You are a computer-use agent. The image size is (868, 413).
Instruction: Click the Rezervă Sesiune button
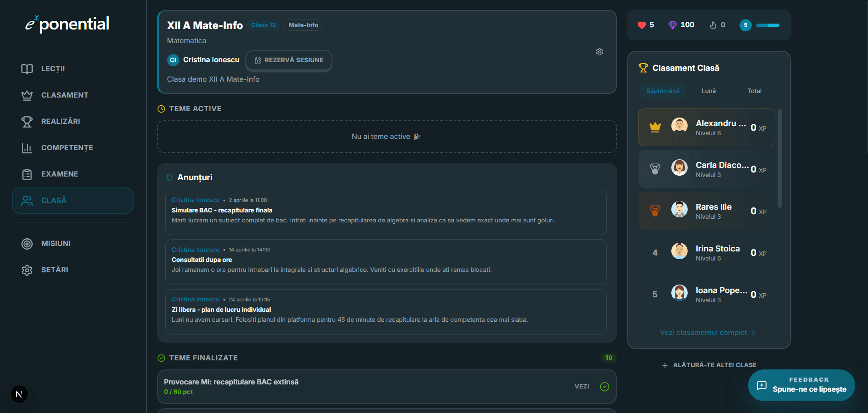(x=289, y=60)
